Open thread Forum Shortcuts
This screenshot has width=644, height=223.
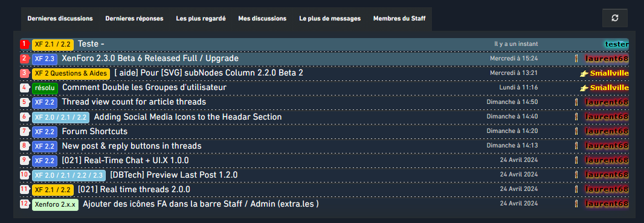(x=94, y=131)
